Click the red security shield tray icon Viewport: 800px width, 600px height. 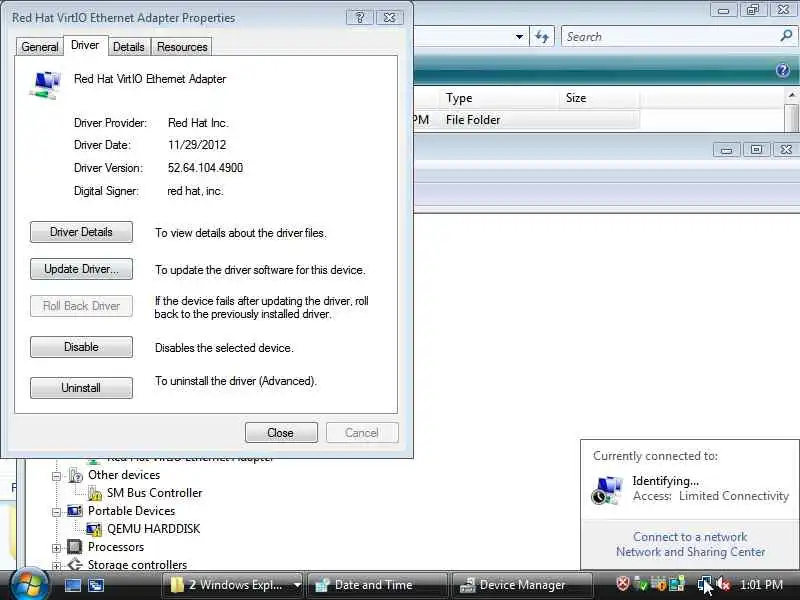(x=623, y=584)
